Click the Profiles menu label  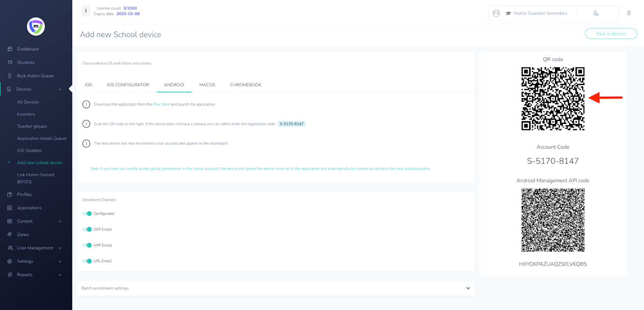(25, 194)
